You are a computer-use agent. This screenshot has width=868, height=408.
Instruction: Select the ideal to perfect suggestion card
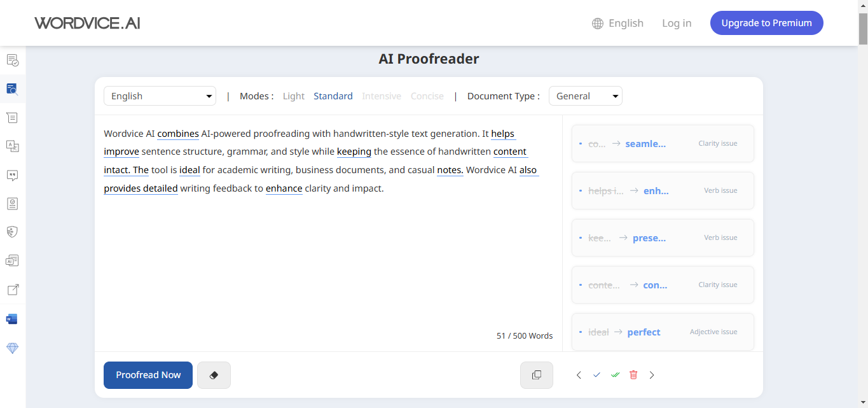[663, 332]
